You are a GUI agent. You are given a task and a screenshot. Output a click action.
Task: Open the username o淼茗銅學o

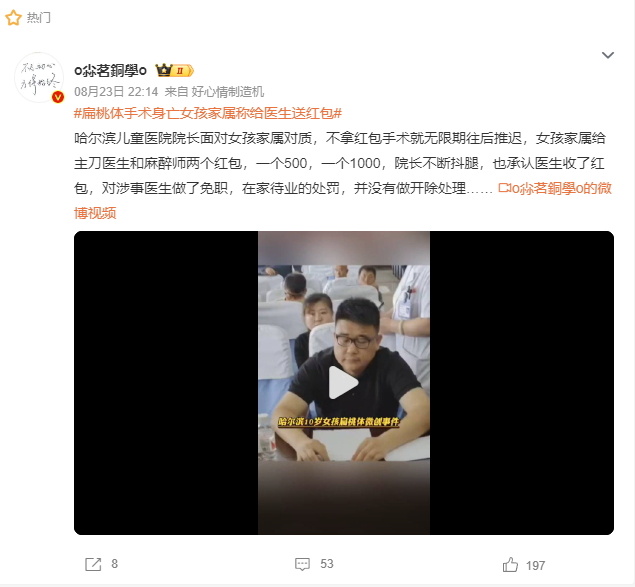[110, 70]
